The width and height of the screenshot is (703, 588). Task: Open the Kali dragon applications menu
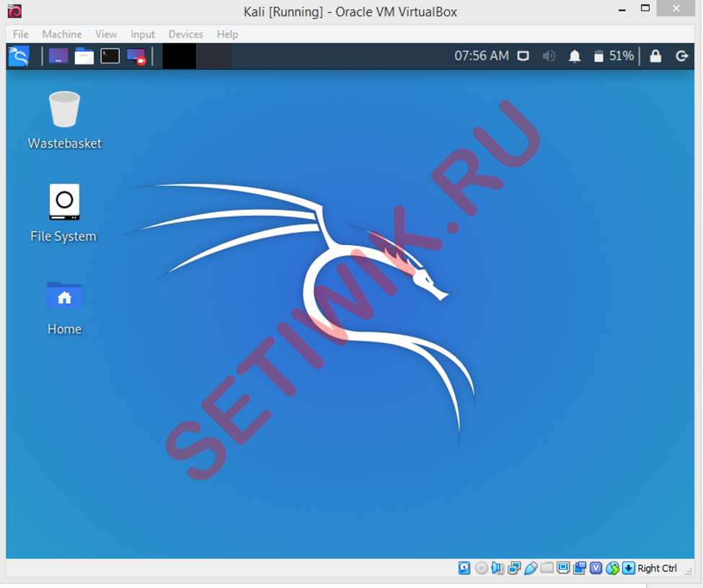(x=19, y=56)
